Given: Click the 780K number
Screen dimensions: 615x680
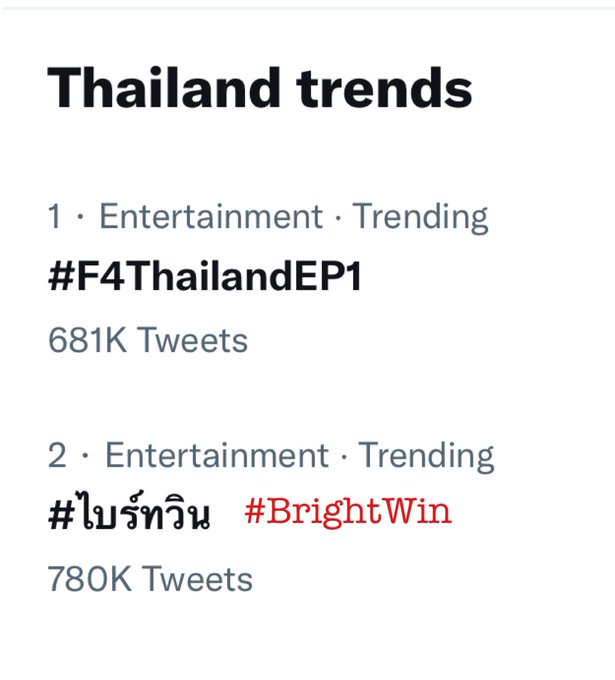Looking at the screenshot, I should (x=89, y=579).
